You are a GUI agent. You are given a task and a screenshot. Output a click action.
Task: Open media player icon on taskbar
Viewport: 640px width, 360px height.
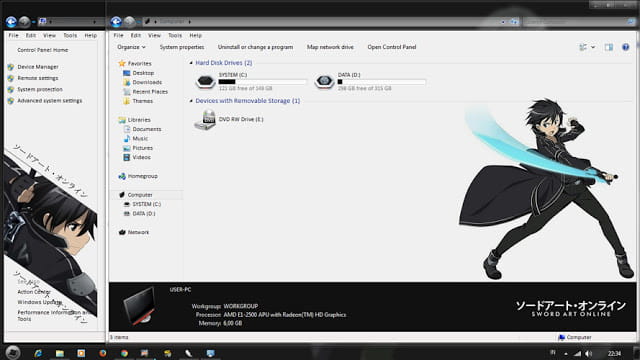81,353
